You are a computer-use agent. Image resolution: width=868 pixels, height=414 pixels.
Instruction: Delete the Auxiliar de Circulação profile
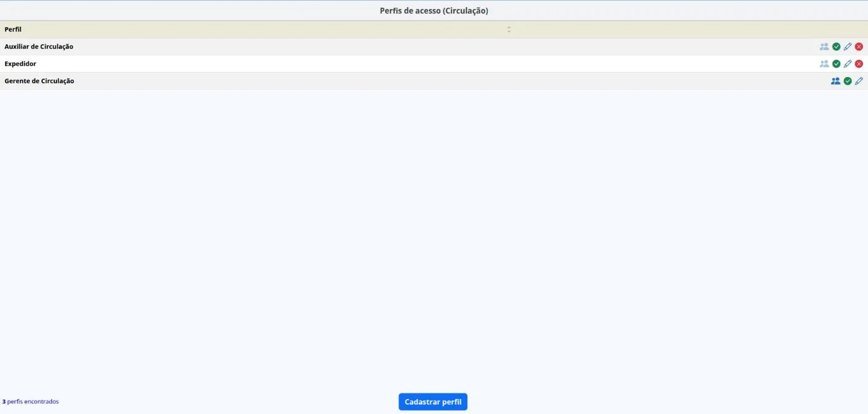point(859,47)
